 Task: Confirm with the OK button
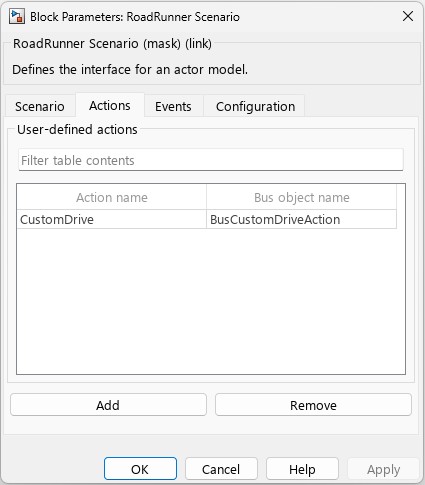(x=140, y=469)
